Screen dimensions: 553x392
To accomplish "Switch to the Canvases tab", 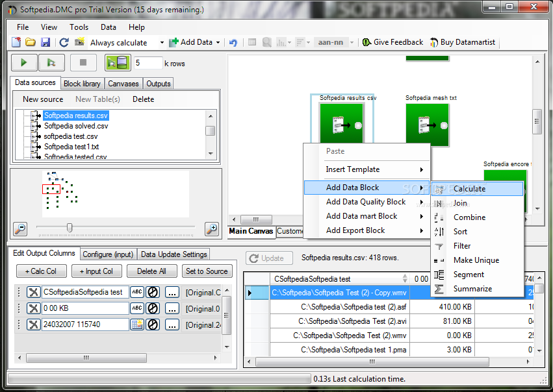I will (x=123, y=84).
